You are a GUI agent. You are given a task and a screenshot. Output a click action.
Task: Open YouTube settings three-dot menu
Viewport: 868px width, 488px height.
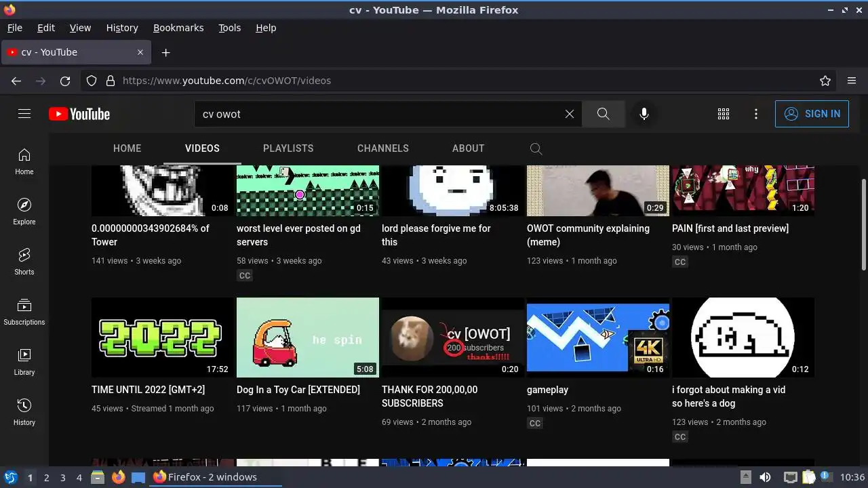pos(756,114)
